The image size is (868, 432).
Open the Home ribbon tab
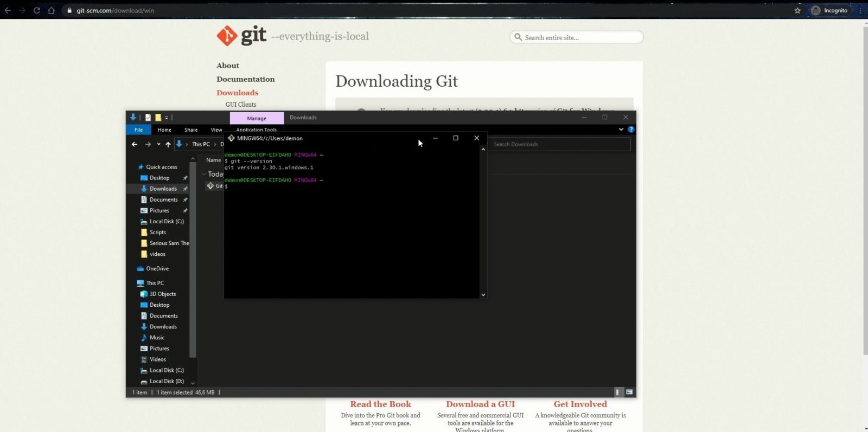click(164, 130)
